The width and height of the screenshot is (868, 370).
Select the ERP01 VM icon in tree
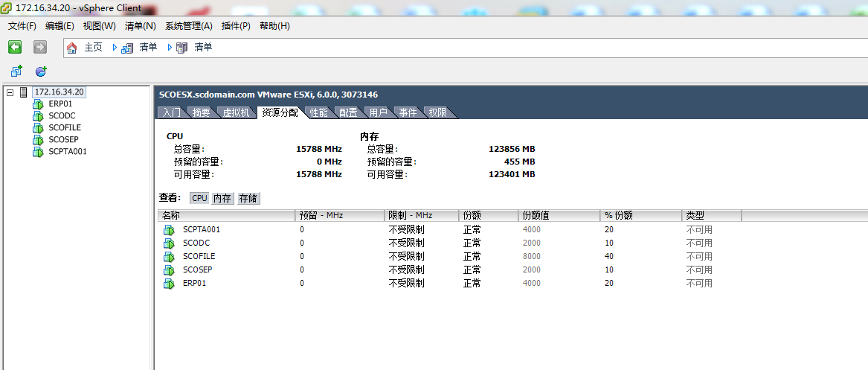pos(38,104)
